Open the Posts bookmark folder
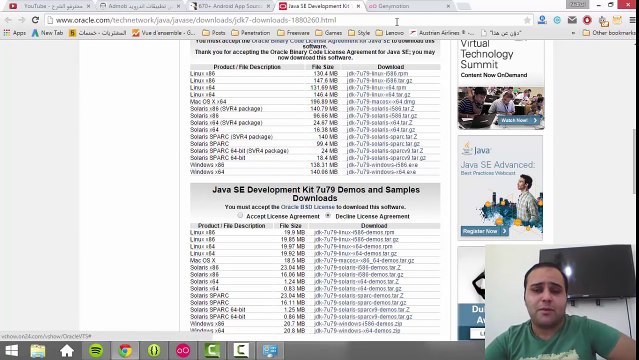This screenshot has height=360, width=639. click(x=214, y=33)
